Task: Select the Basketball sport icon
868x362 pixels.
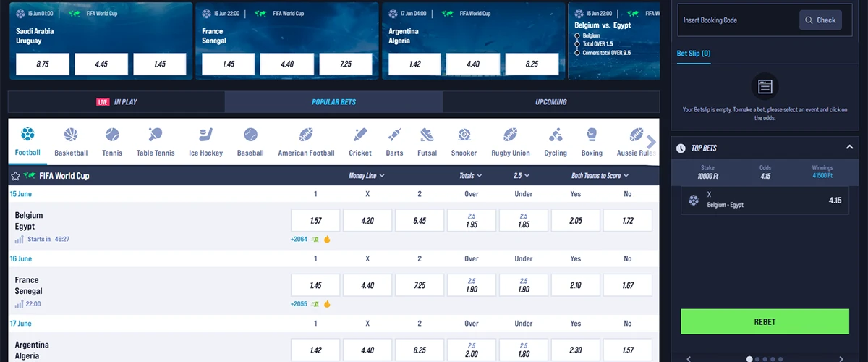Action: point(71,135)
